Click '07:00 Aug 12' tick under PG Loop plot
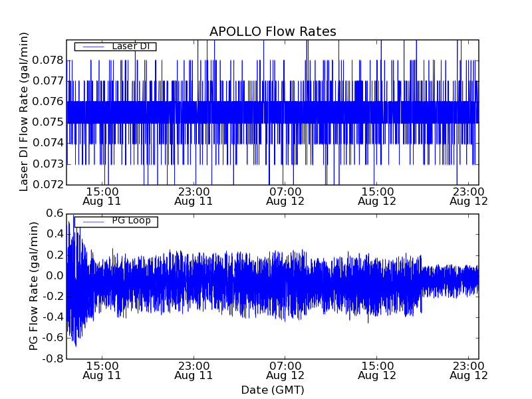This screenshot has width=532, height=399. point(285,370)
